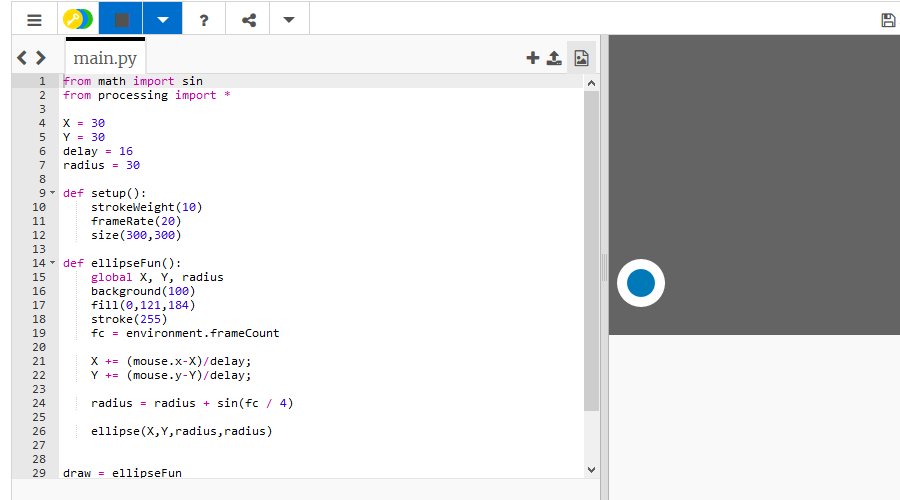Click the text "stroke(255)"

tap(129, 319)
